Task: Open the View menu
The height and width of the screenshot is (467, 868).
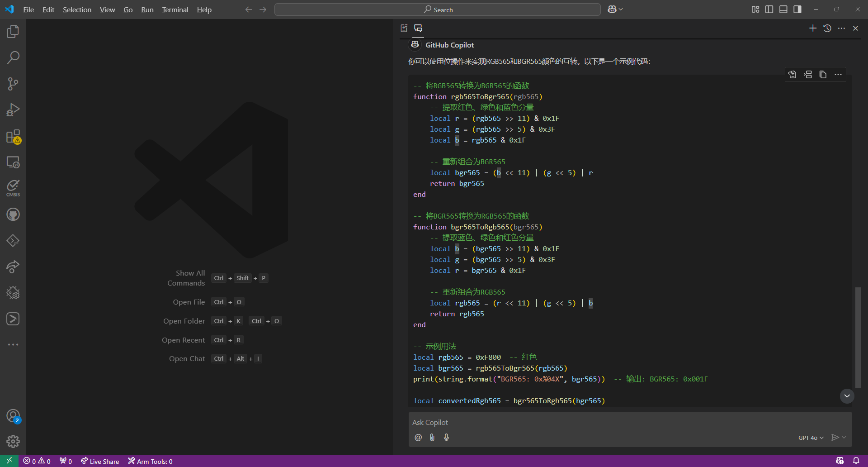Action: [107, 10]
